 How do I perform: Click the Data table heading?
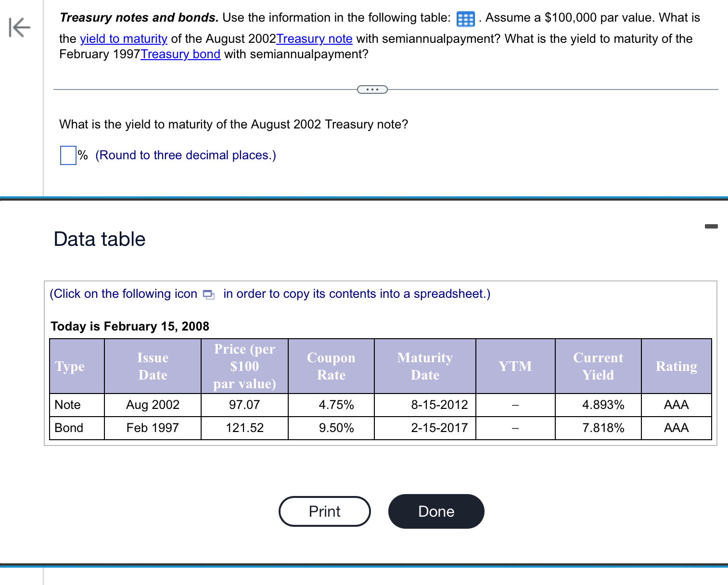(x=100, y=239)
